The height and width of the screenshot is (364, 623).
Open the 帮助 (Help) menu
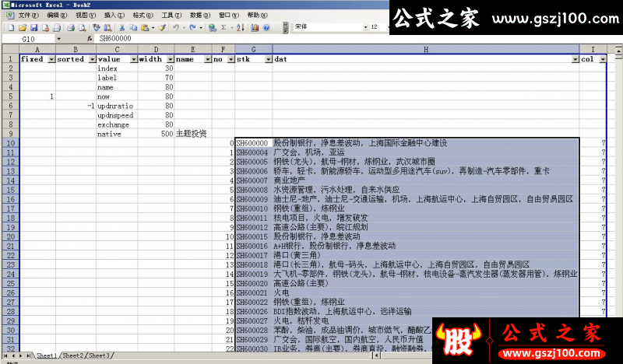click(258, 15)
